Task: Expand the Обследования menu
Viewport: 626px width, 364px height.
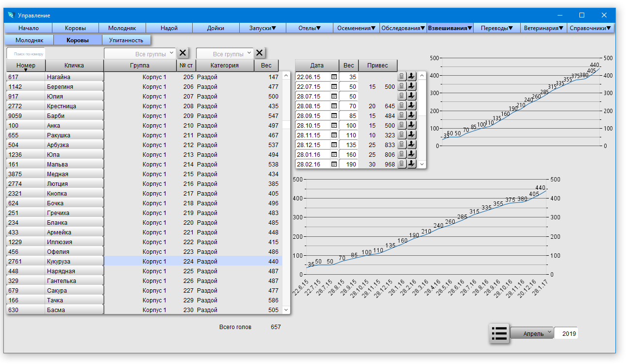Action: [x=403, y=28]
